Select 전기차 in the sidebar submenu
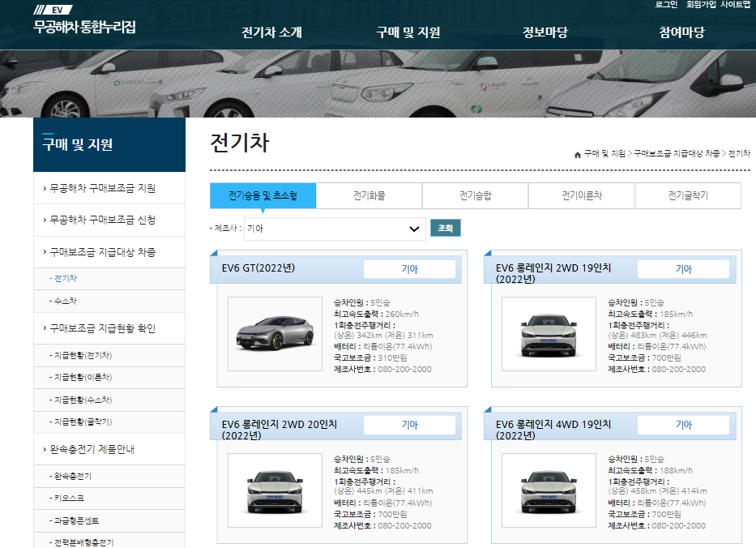Image resolution: width=756 pixels, height=548 pixels. pos(109,279)
